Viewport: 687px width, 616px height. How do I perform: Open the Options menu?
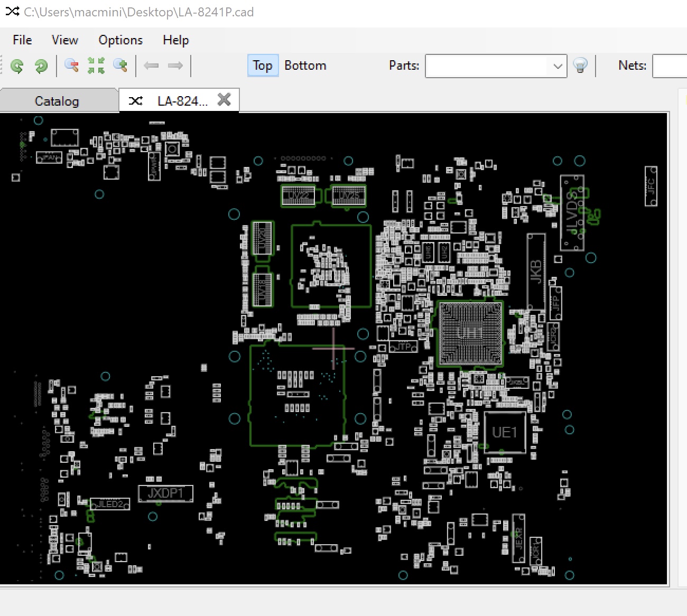point(120,40)
